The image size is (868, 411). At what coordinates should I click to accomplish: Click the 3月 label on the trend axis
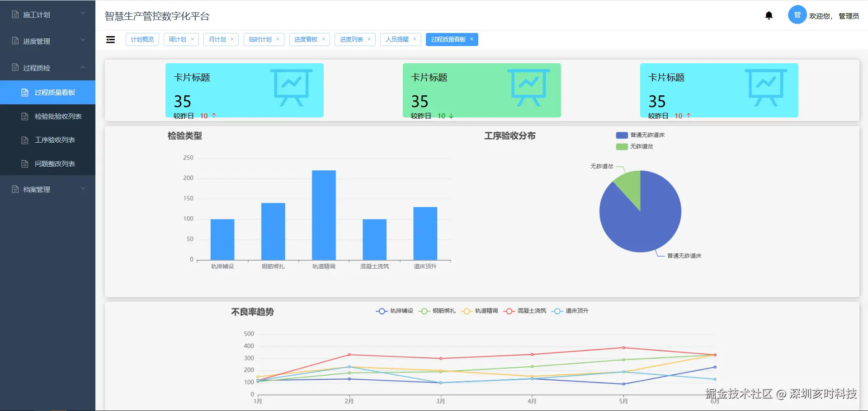pyautogui.click(x=440, y=401)
